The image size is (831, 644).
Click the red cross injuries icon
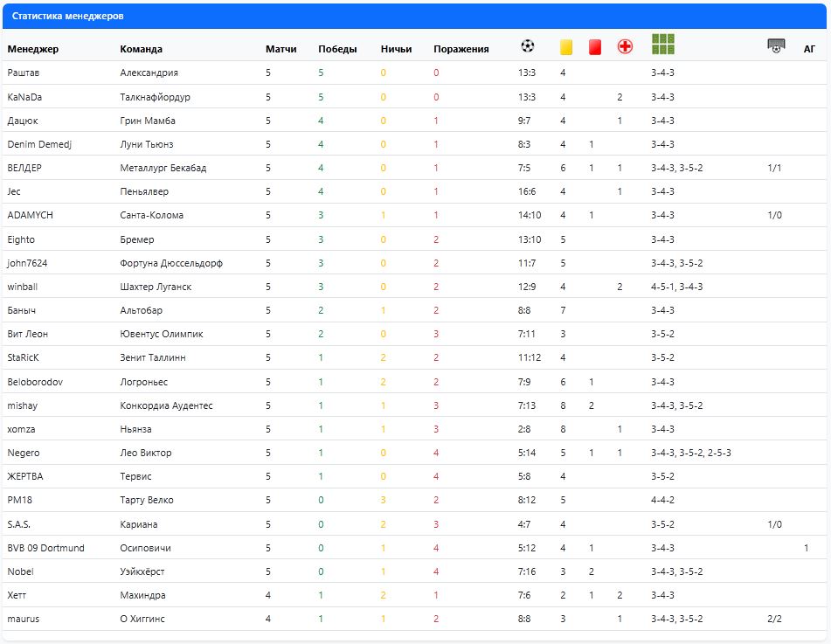(625, 47)
